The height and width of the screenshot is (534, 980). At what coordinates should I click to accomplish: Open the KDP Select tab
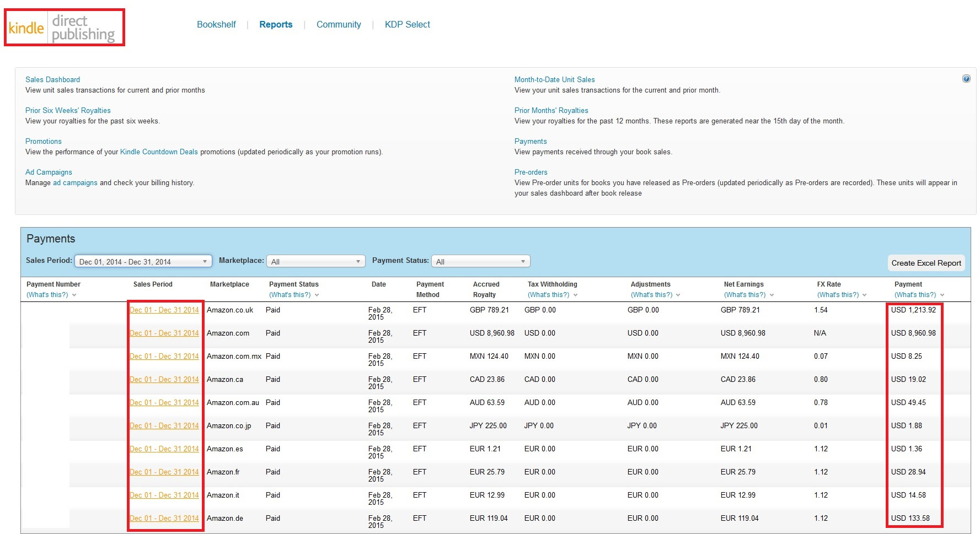click(408, 24)
